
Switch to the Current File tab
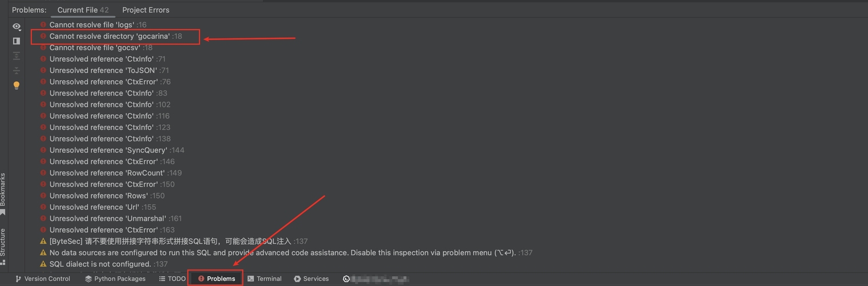tap(83, 10)
